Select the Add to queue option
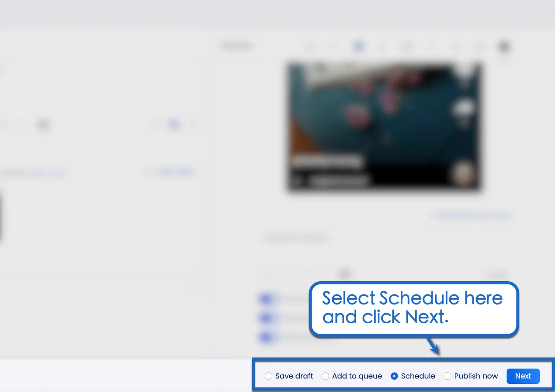Image resolution: width=555 pixels, height=392 pixels. click(x=325, y=376)
